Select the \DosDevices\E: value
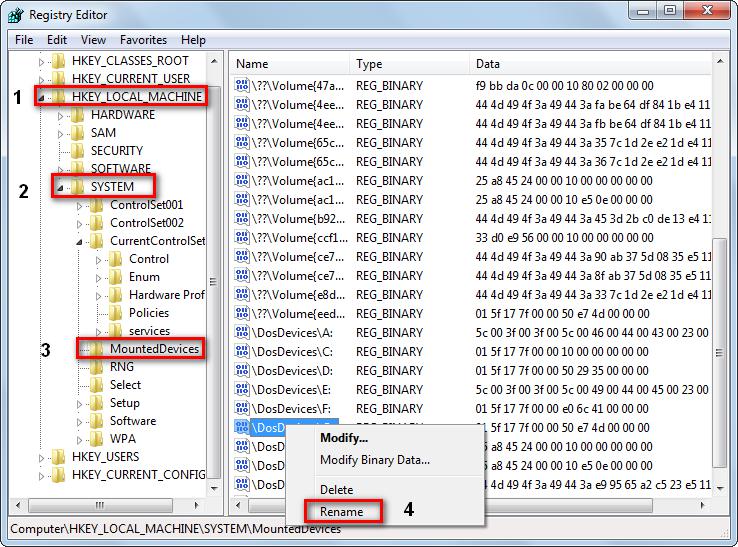Image resolution: width=738 pixels, height=547 pixels. (x=291, y=389)
